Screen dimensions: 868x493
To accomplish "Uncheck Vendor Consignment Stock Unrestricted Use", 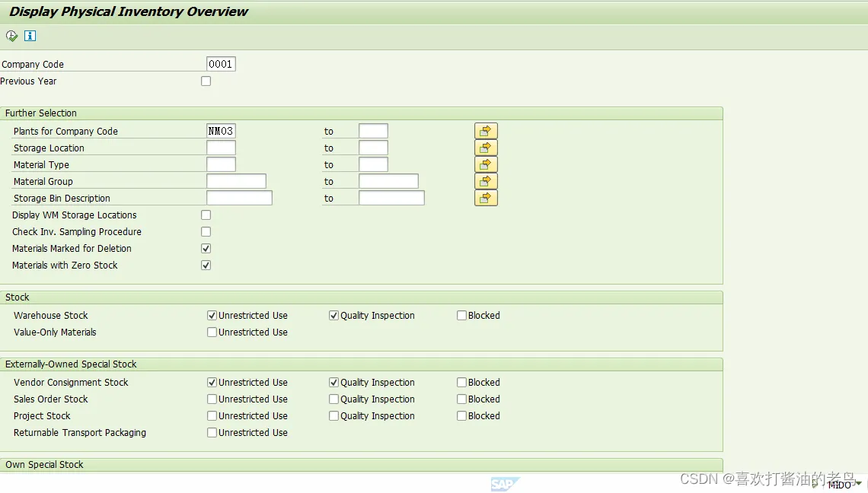I will [x=212, y=383].
